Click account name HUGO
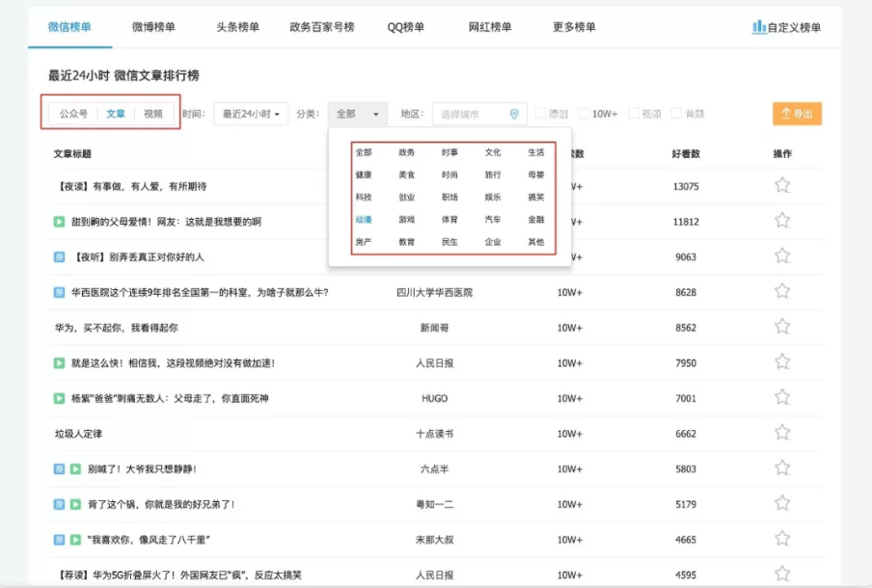 click(x=434, y=398)
